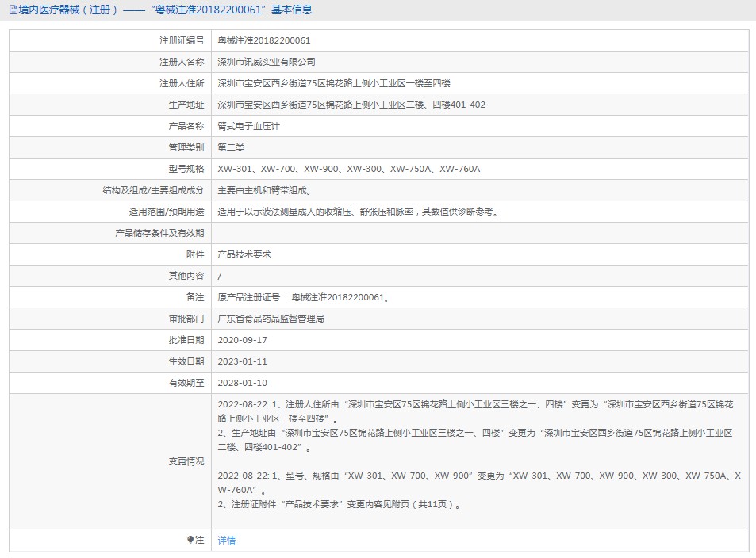756x558 pixels.
Task: Open the 详情 link
Action: tap(227, 541)
